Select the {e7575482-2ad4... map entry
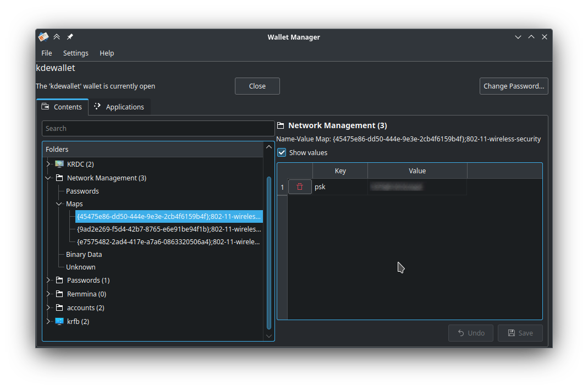This screenshot has width=588, height=390. pos(168,242)
